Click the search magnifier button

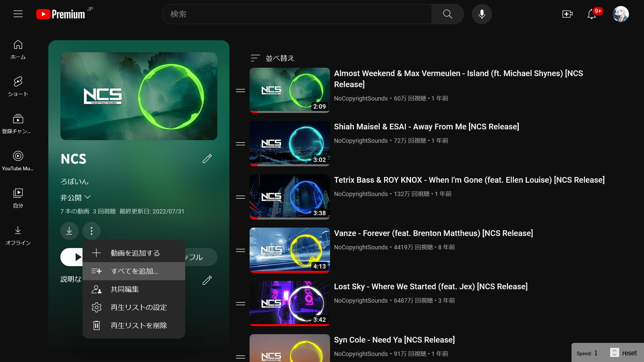click(447, 14)
